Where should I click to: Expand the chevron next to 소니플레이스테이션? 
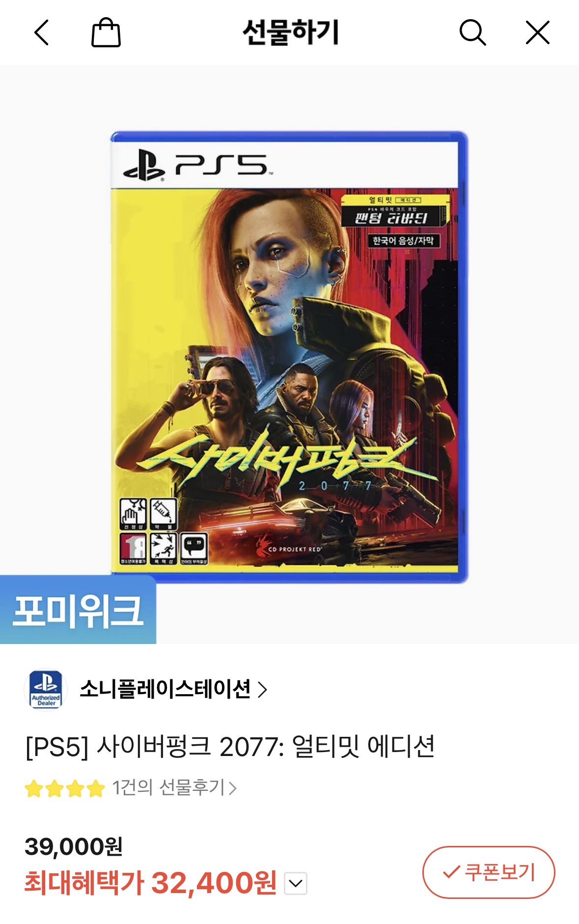pos(263,690)
